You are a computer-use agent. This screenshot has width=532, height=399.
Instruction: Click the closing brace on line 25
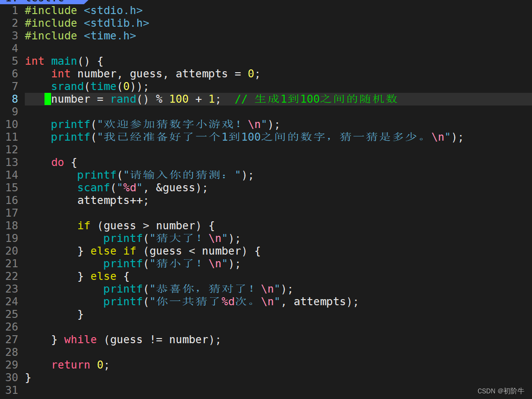tap(81, 315)
